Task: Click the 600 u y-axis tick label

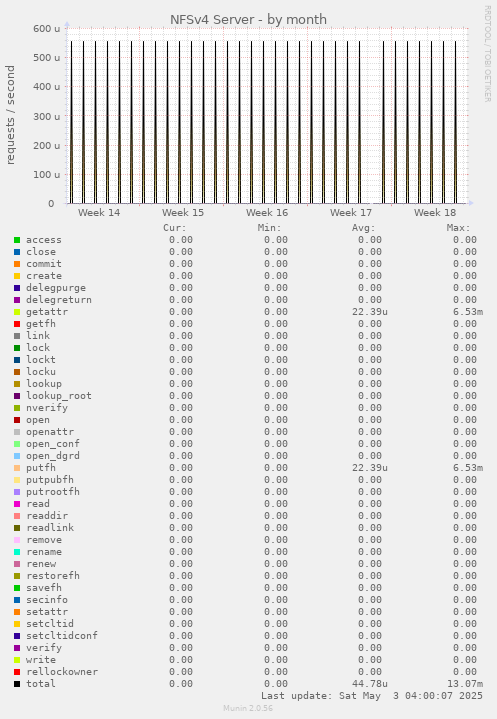Action: tap(46, 28)
